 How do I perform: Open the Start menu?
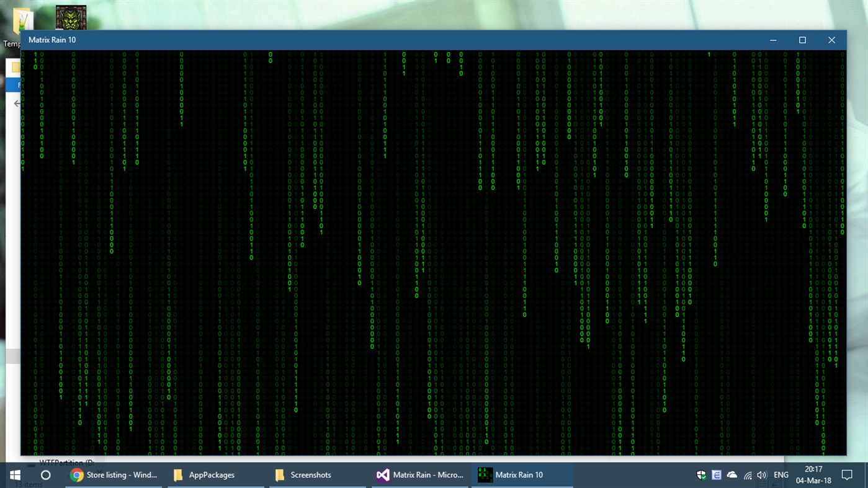14,475
